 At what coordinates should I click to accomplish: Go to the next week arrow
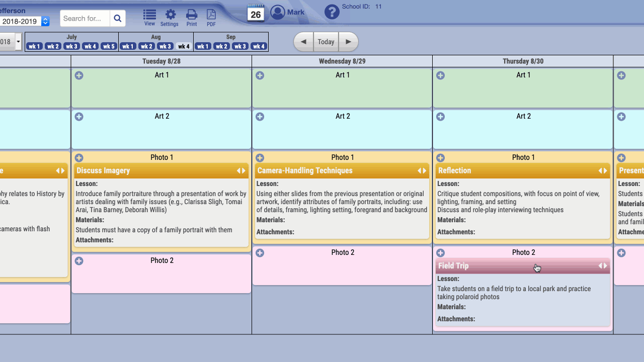348,42
